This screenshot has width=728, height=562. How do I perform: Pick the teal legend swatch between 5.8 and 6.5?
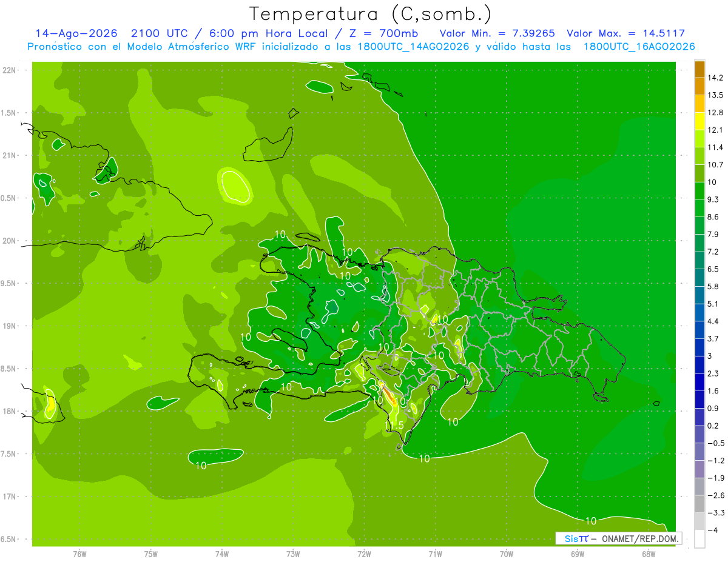point(699,278)
